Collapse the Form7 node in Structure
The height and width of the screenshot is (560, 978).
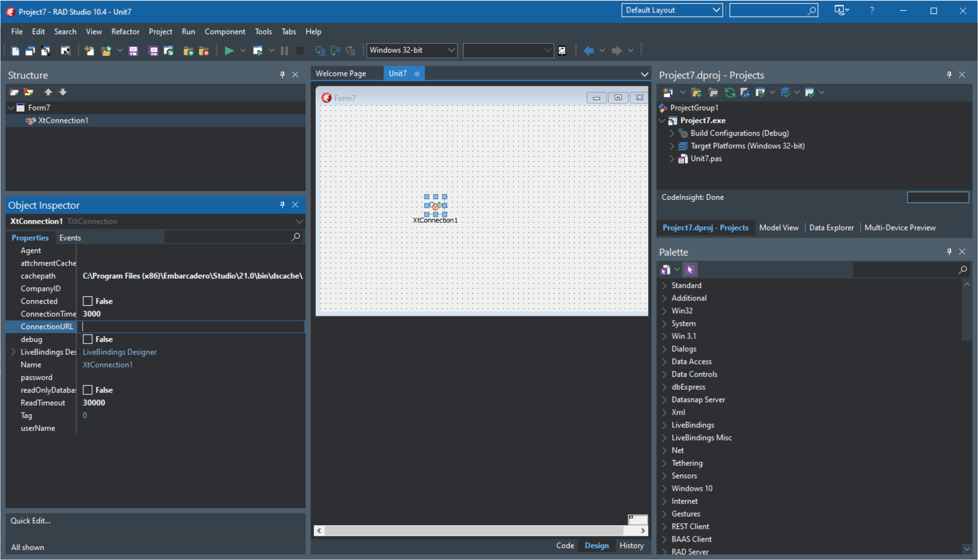[11, 108]
